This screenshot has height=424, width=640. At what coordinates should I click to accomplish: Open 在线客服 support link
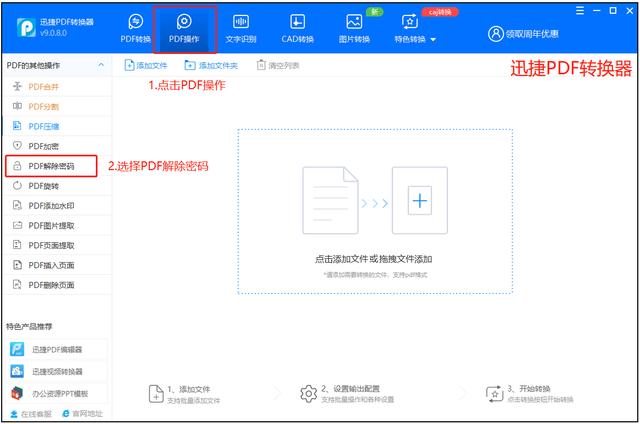pos(31,414)
